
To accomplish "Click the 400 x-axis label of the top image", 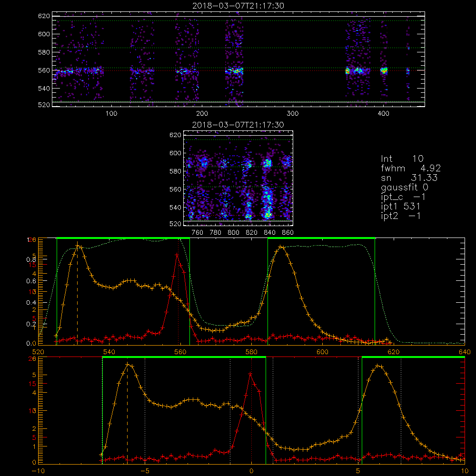I will (383, 114).
